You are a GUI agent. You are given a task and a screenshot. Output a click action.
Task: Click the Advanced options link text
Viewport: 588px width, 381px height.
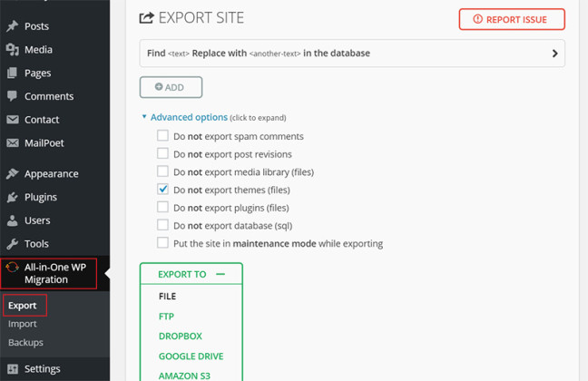(189, 117)
